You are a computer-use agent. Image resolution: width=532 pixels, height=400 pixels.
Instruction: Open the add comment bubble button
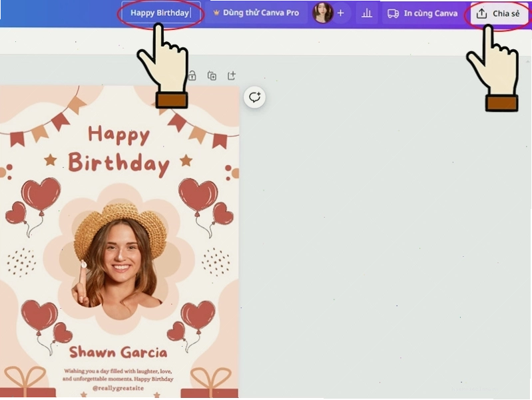point(254,97)
